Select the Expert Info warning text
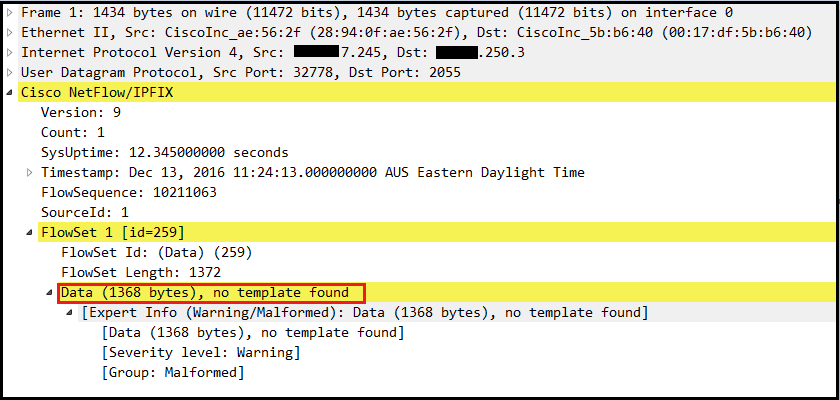 (365, 313)
